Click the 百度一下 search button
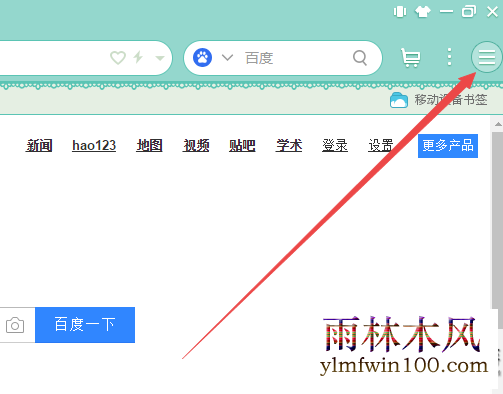 click(x=85, y=325)
